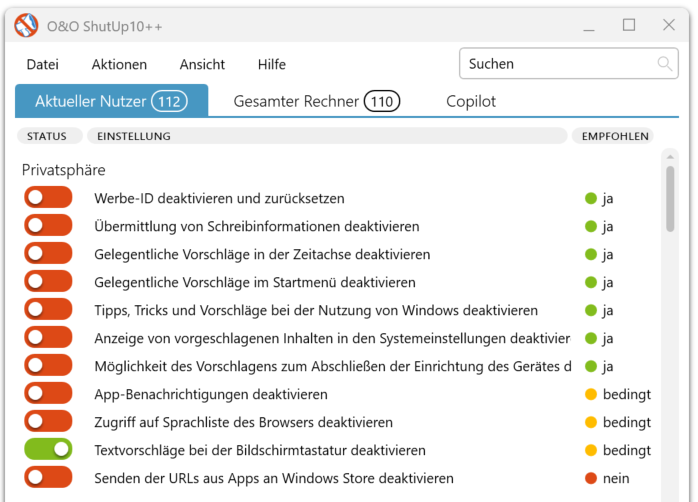Toggle Werbe-ID deaktivieren und zurücksetzen
698x502 pixels.
coord(48,198)
